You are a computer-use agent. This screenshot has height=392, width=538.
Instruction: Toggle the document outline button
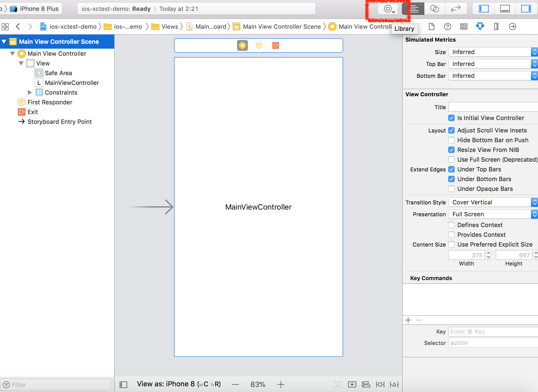point(123,384)
